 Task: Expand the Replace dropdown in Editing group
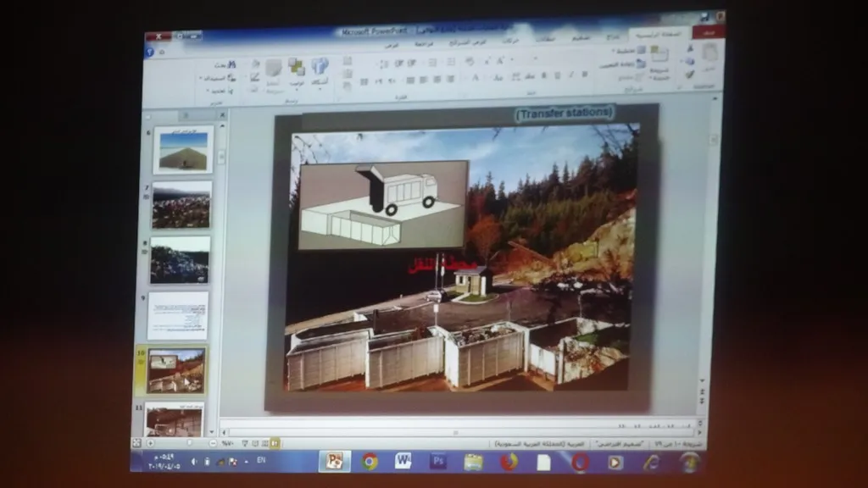(218, 77)
